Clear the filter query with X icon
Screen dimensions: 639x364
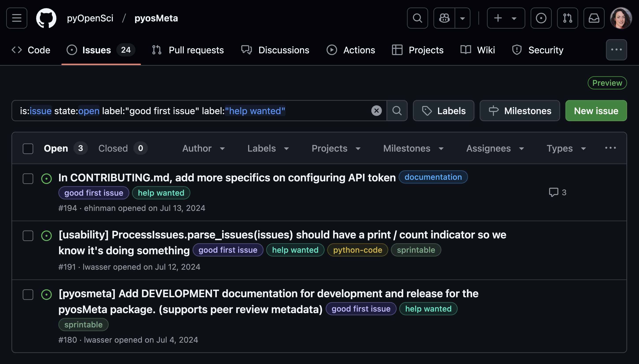point(376,111)
